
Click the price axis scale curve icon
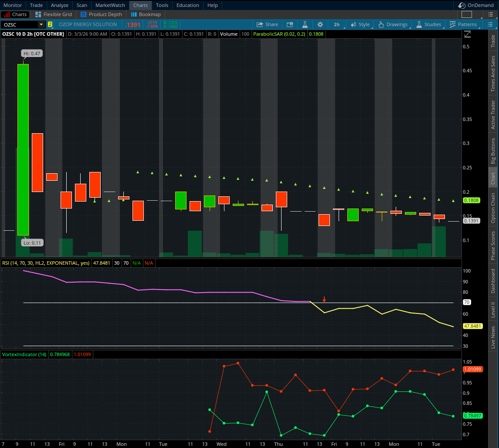(468, 34)
